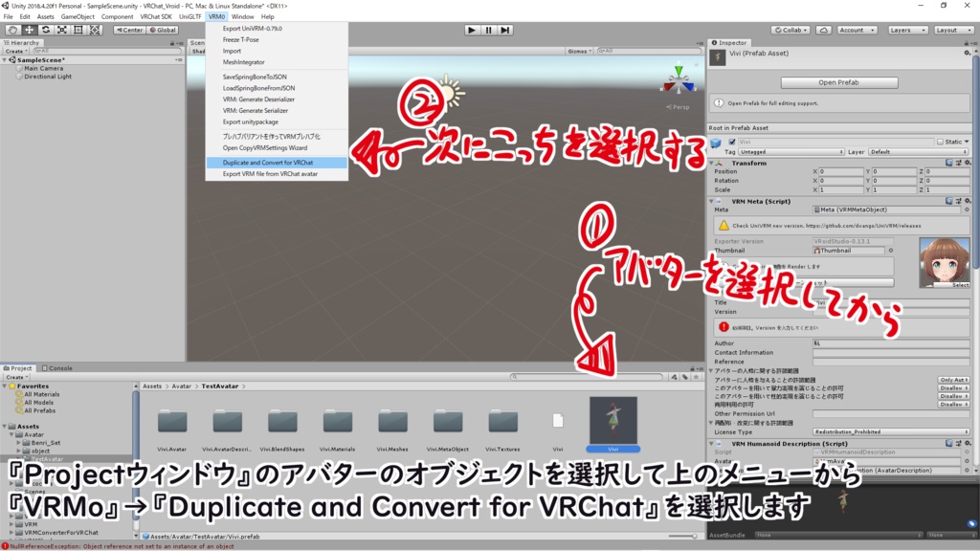The height and width of the screenshot is (551, 980).
Task: Switch to the Console tab
Action: coord(56,367)
